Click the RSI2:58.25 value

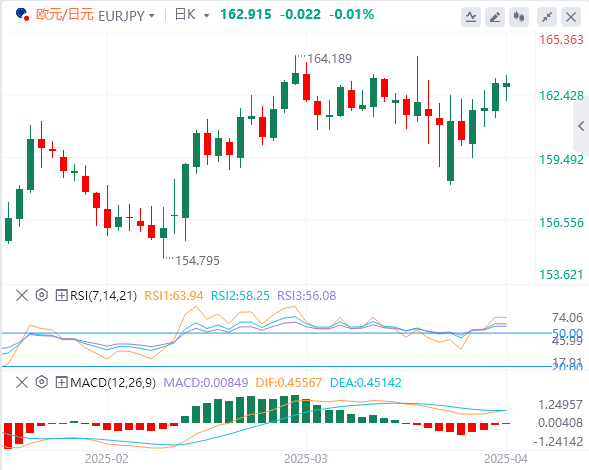[x=240, y=296]
